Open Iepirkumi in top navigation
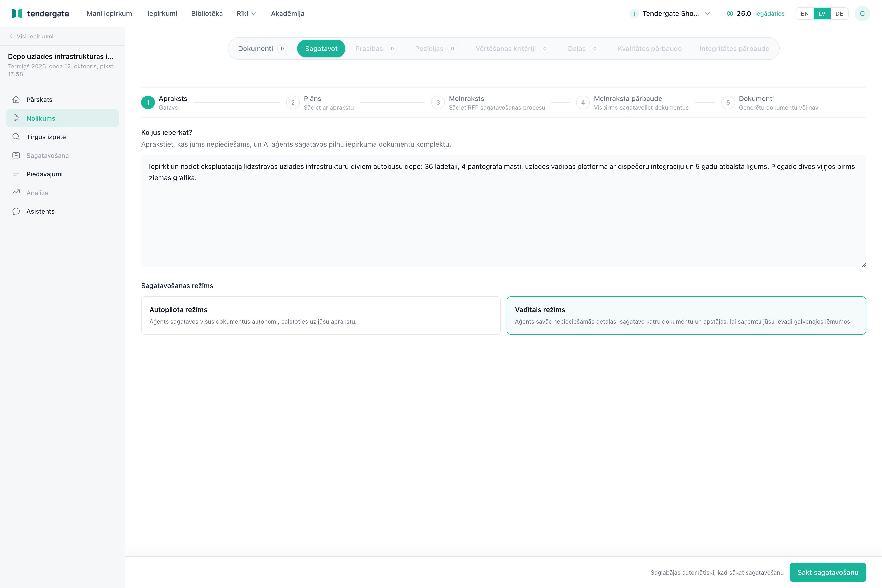 click(x=162, y=13)
